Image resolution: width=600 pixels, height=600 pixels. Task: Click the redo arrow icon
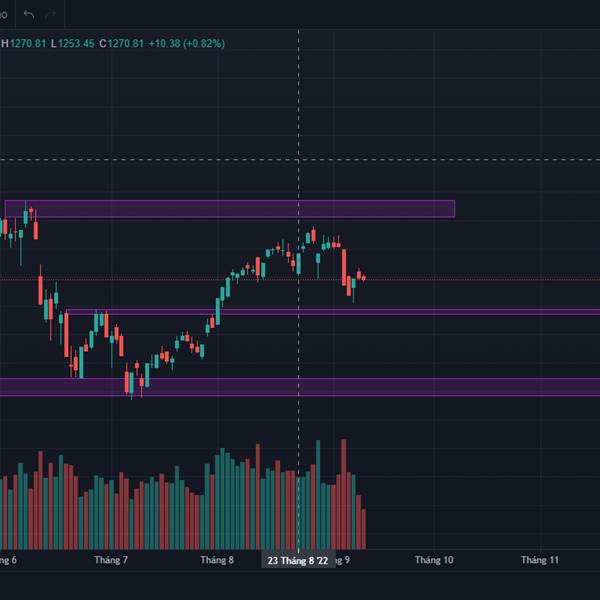[51, 15]
